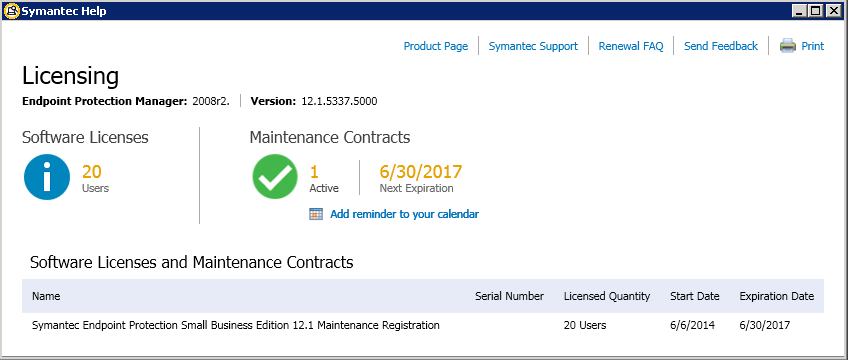Click the calendar reminder icon
The image size is (848, 360).
click(x=316, y=214)
